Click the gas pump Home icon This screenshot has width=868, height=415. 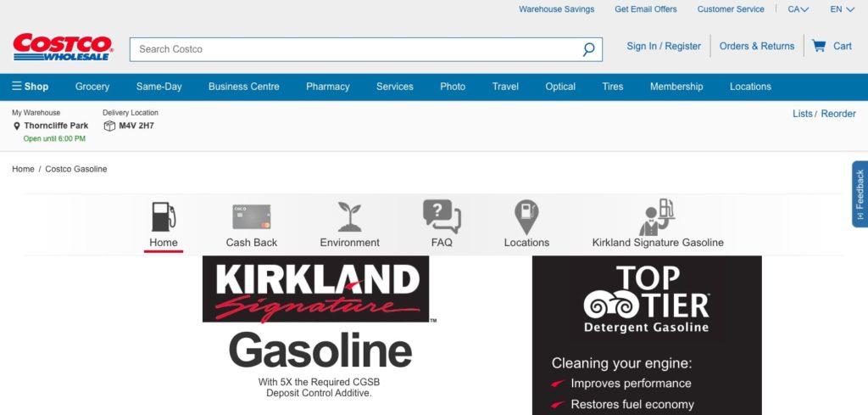click(164, 216)
